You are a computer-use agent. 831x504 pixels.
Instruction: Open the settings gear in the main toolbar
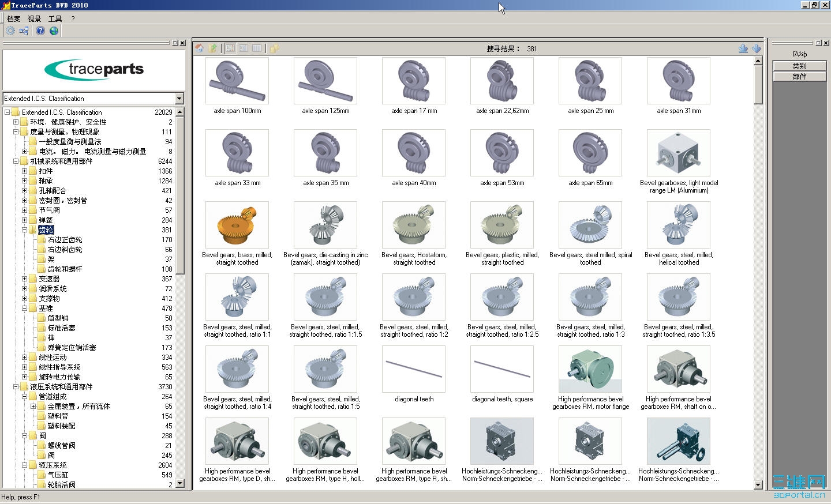tap(10, 31)
